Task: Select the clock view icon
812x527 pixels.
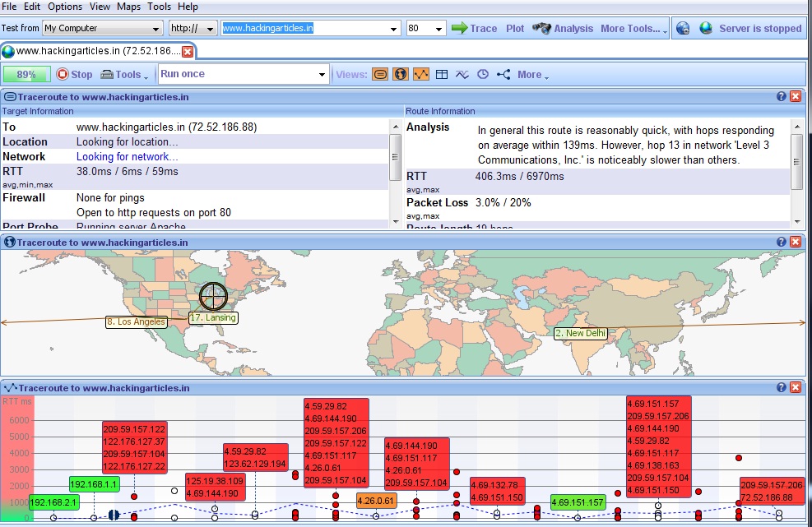Action: [x=483, y=74]
